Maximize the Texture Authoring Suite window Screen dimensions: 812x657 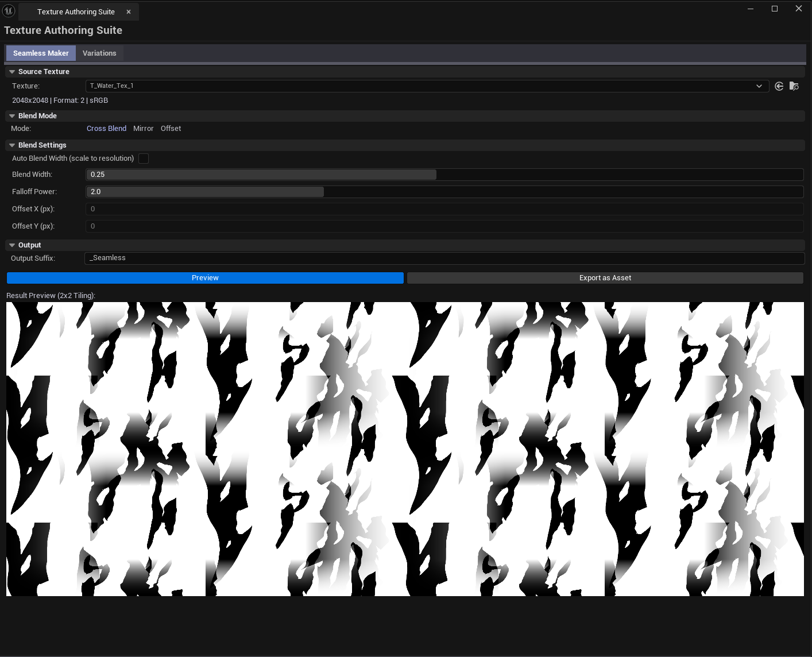pos(775,9)
